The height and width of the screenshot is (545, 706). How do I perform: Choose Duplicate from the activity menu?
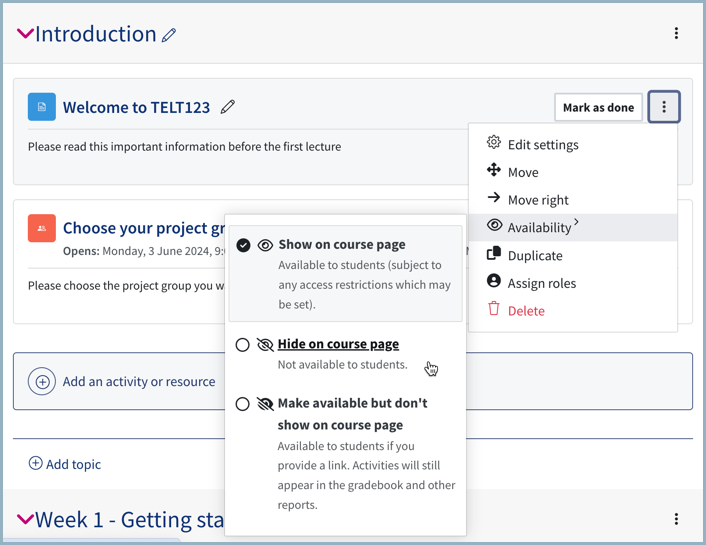click(x=534, y=256)
